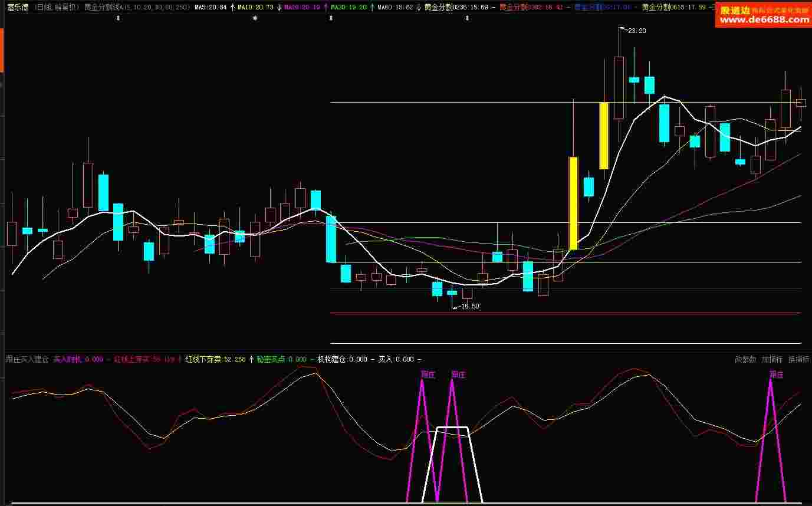812x506 pixels.
Task: Select the stock name 霍乐德
Action: click(x=18, y=7)
